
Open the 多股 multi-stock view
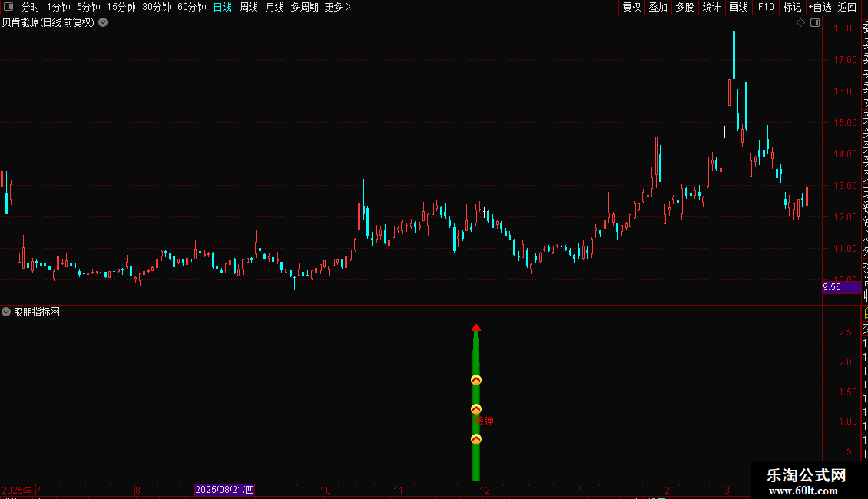[684, 7]
